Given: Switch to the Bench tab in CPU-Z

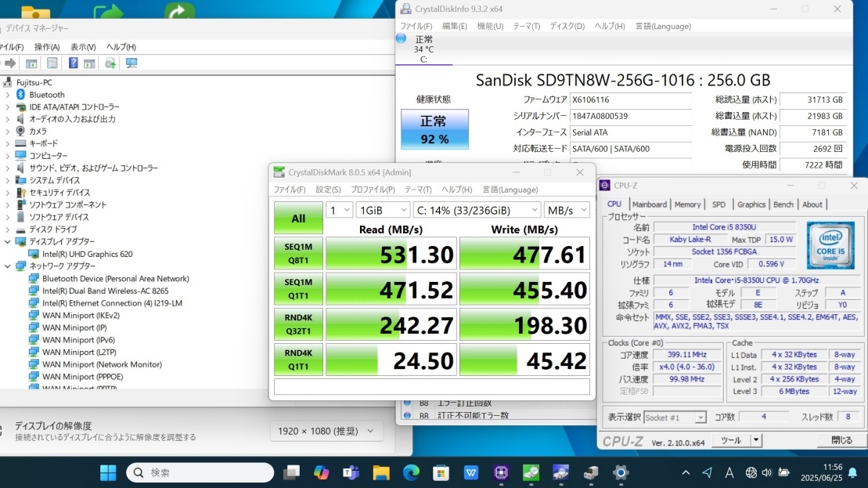Looking at the screenshot, I should tap(783, 204).
